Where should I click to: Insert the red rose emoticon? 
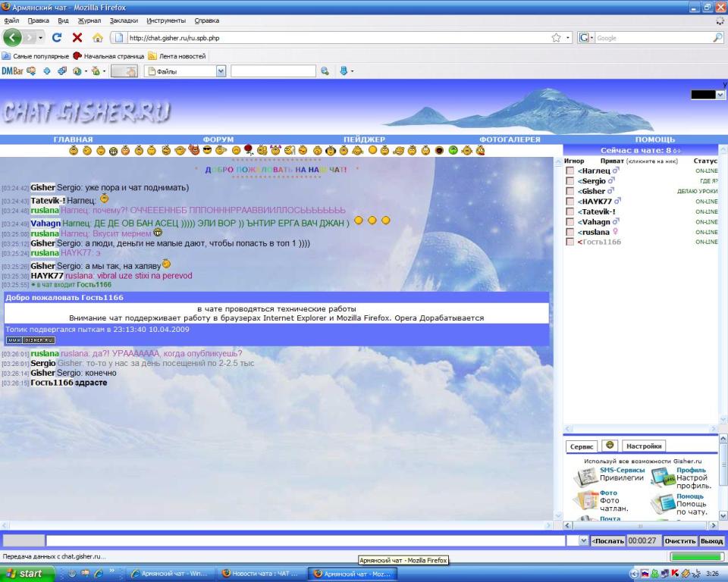(x=249, y=151)
